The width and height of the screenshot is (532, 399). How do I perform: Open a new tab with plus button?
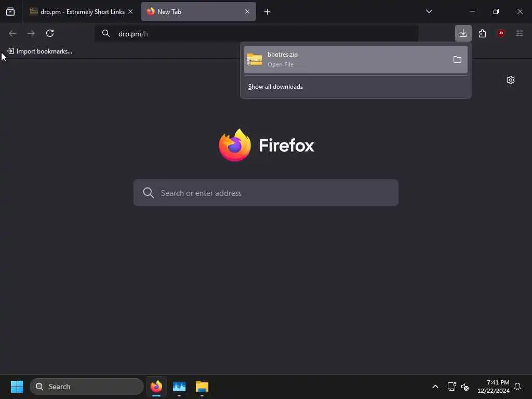pos(268,12)
